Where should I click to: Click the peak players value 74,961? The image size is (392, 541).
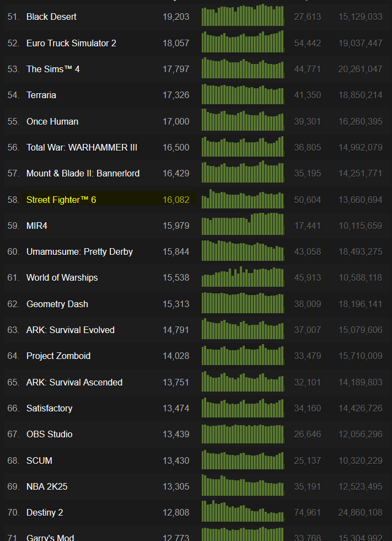coord(308,512)
